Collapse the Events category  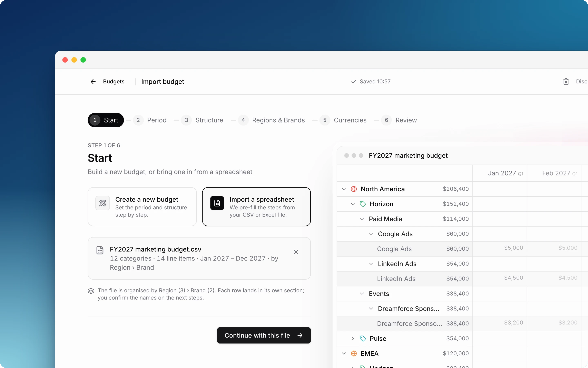click(362, 294)
